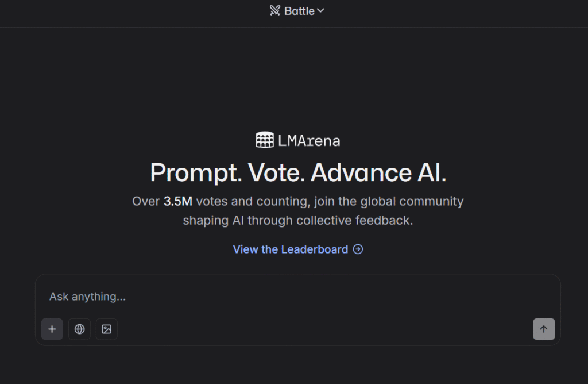
Task: Click the word Vote in the headline
Action: point(276,172)
